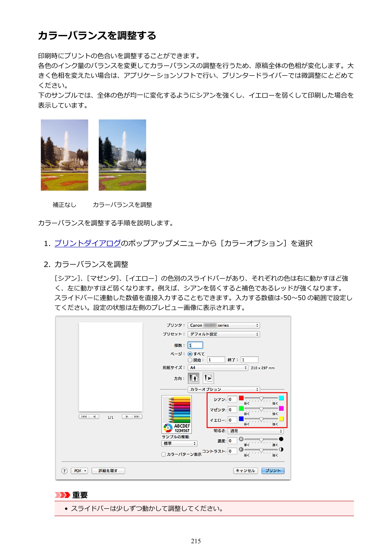Click the help question mark button
The image size is (392, 555).
coord(64,471)
